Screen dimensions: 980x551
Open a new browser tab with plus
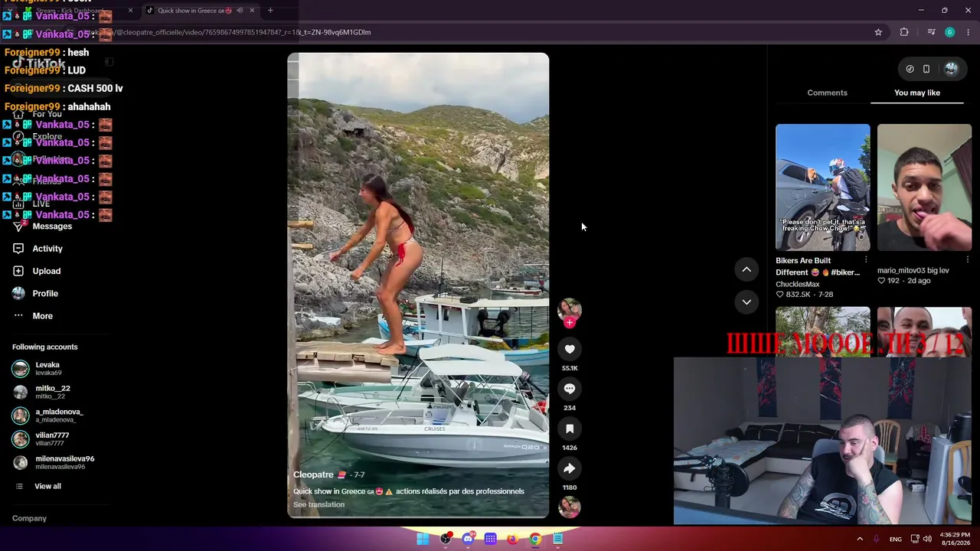pos(270,11)
